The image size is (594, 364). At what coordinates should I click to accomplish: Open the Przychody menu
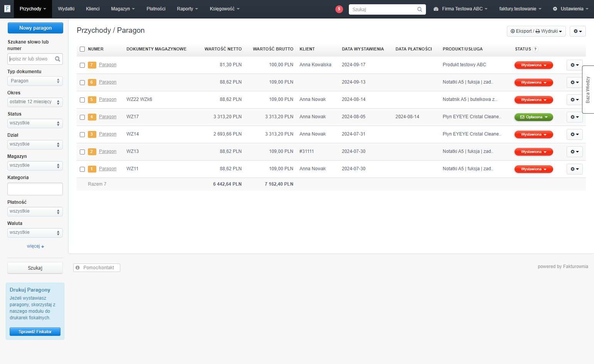pos(33,9)
